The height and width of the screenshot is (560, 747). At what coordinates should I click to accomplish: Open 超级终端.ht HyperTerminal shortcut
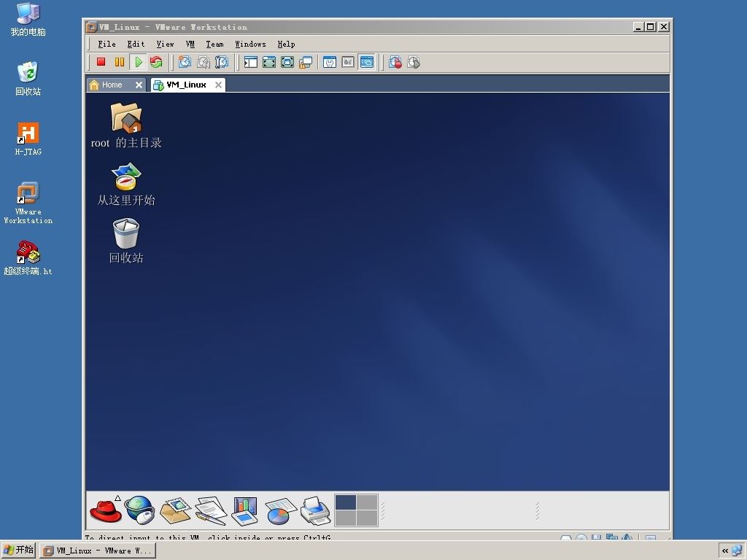coord(28,258)
